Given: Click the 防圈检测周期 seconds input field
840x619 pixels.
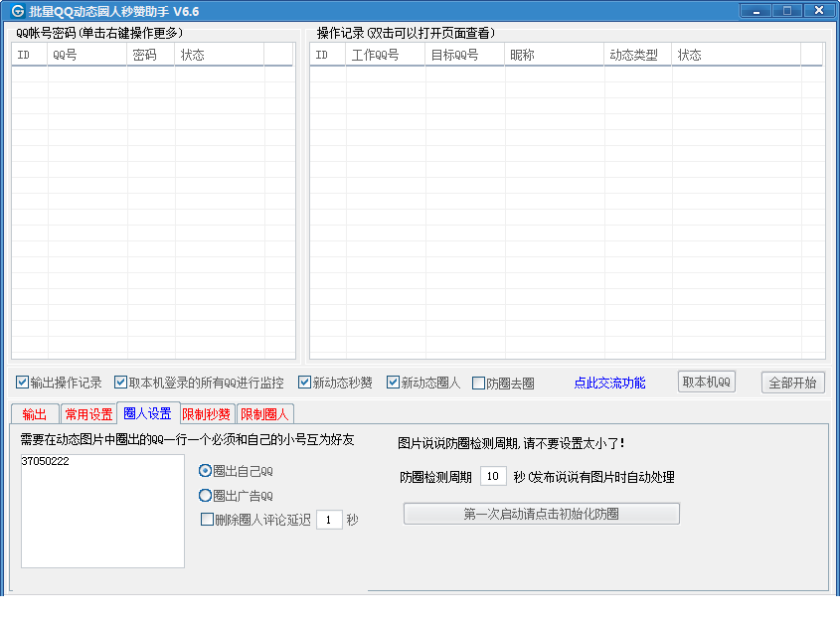Looking at the screenshot, I should coord(493,476).
